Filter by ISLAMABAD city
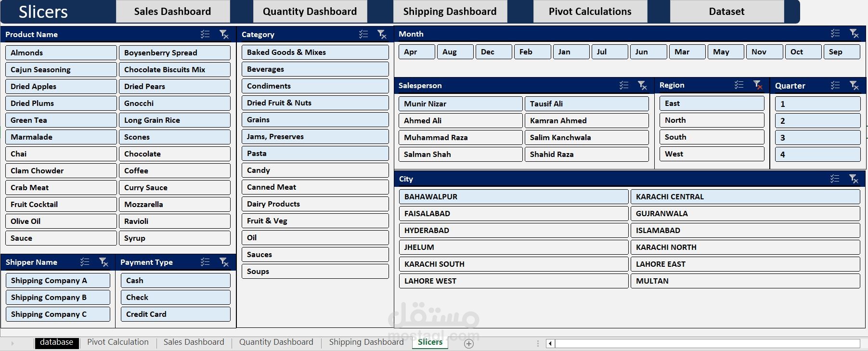 [x=745, y=230]
